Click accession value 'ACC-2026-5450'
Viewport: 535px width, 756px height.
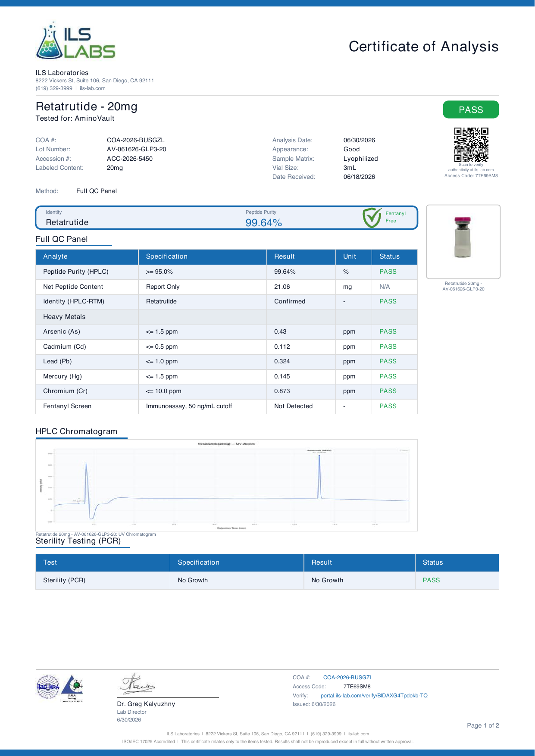click(130, 159)
